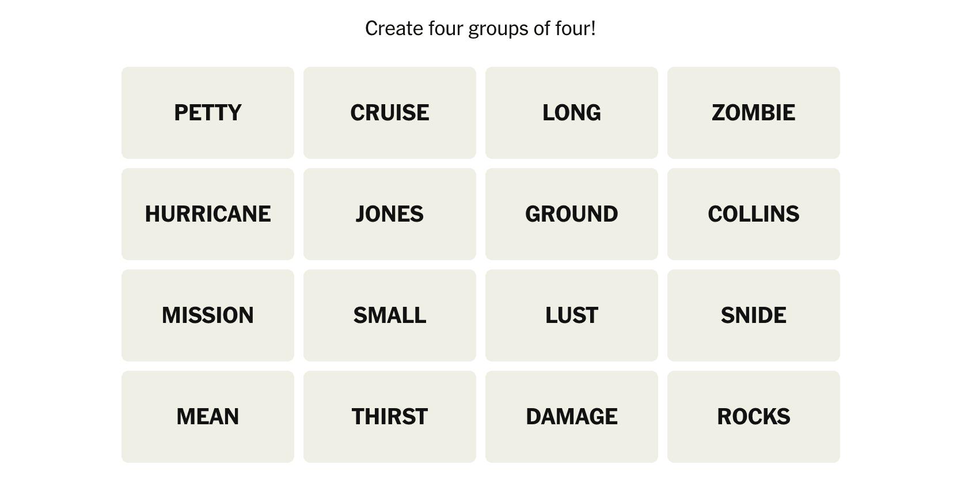Viewport: 980px width, 487px height.
Task: Select the PETTY word tile
Action: coord(207,113)
